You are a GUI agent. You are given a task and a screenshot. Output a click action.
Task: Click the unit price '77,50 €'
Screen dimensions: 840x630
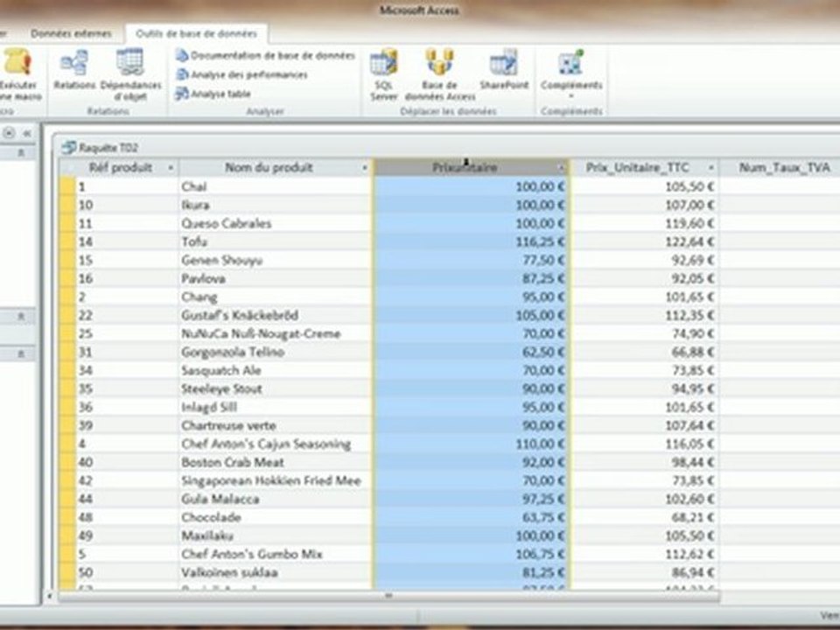pos(543,261)
